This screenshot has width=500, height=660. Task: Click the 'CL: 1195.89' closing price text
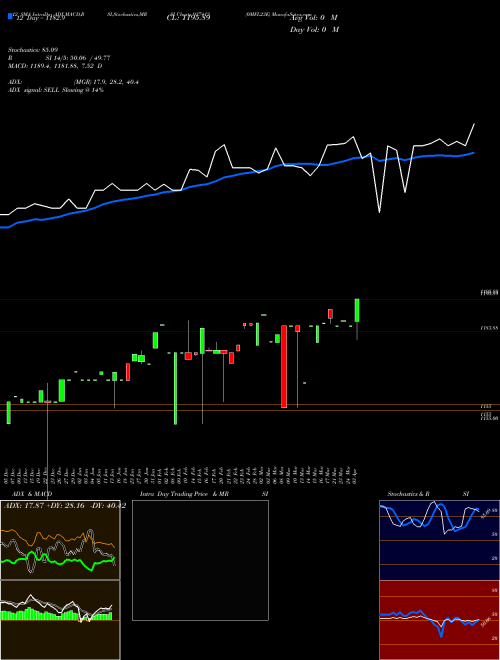point(188,17)
